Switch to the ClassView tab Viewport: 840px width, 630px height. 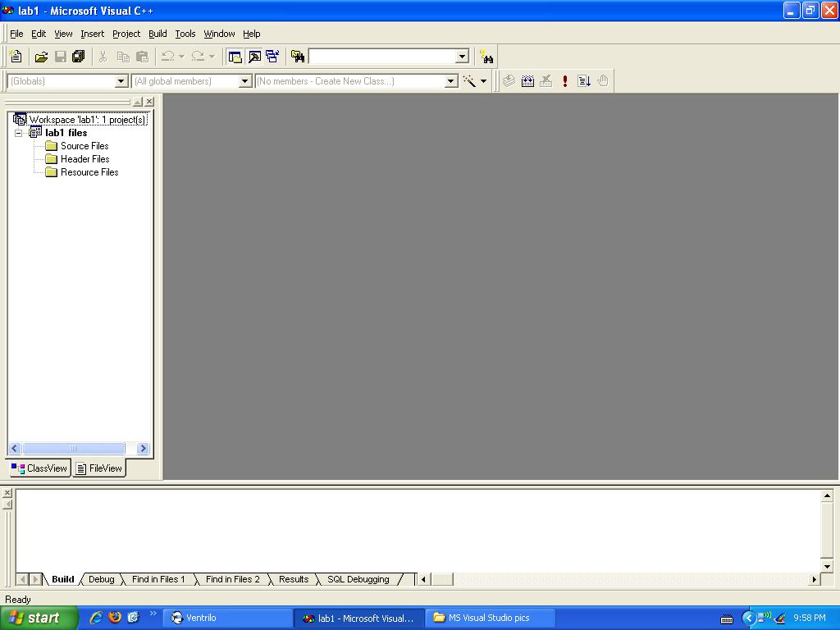pyautogui.click(x=39, y=468)
